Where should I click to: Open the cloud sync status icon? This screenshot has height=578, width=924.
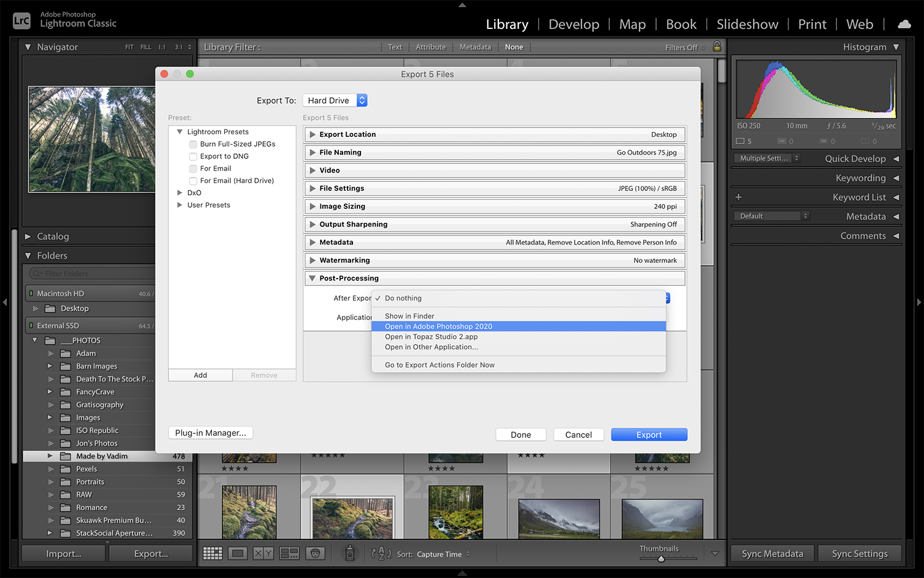point(904,25)
